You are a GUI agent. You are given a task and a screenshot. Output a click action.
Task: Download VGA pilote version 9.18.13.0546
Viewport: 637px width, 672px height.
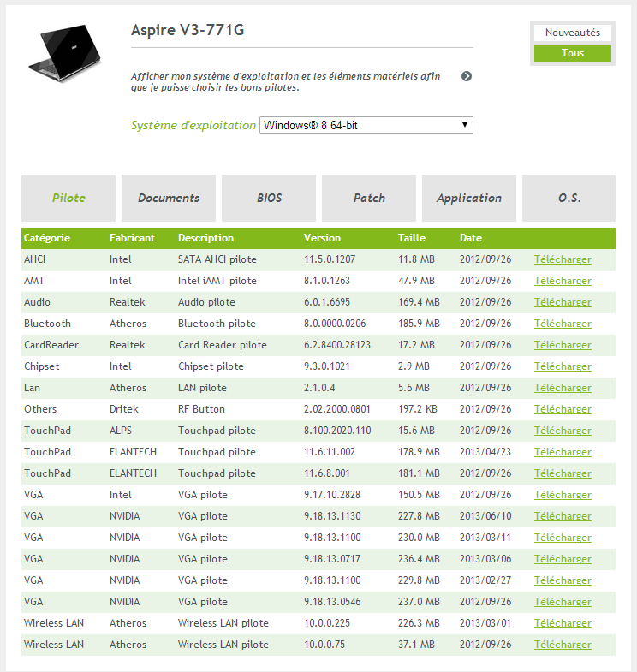coord(563,603)
